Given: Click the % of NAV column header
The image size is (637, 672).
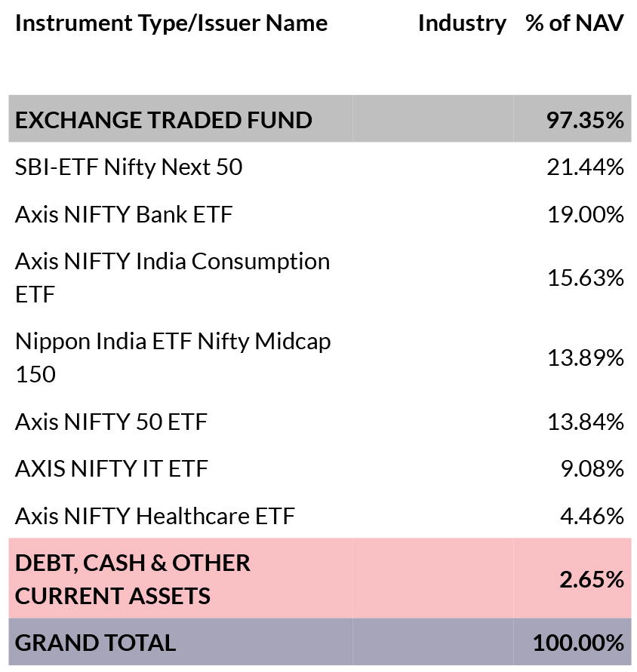Looking at the screenshot, I should pos(574,23).
